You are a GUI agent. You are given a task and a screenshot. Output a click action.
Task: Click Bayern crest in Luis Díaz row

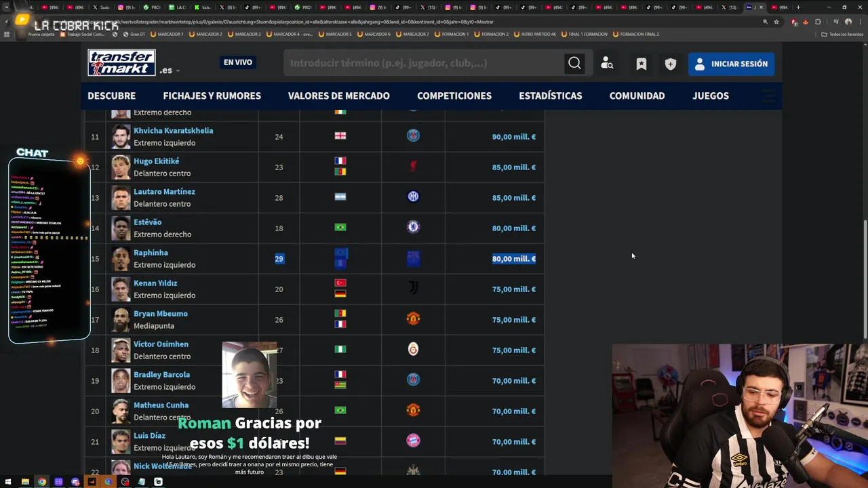[413, 441]
